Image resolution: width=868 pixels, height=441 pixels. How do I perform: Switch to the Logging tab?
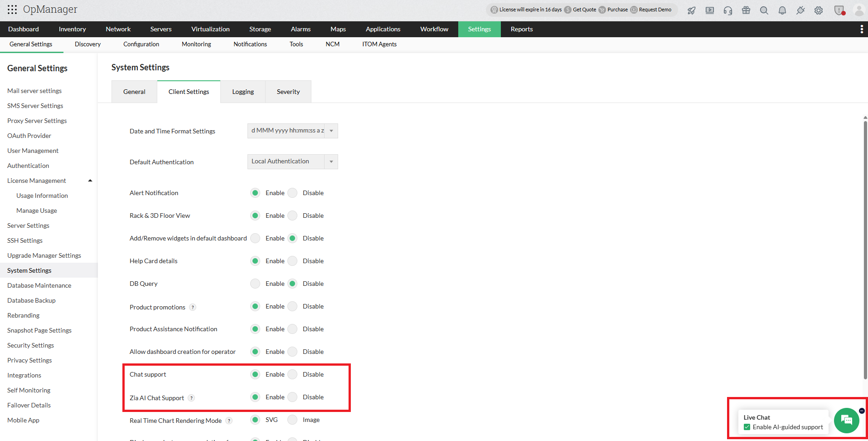[x=243, y=92]
